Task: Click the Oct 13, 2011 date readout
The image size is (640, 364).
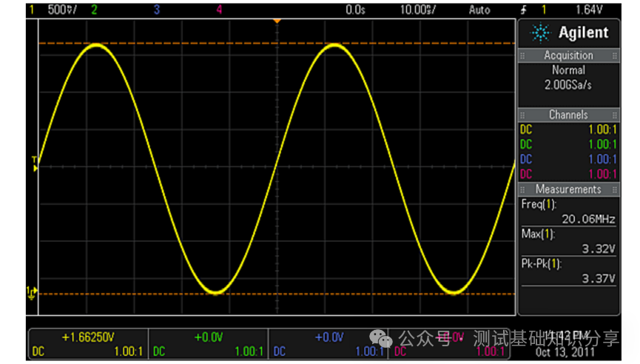Action: pyautogui.click(x=565, y=352)
